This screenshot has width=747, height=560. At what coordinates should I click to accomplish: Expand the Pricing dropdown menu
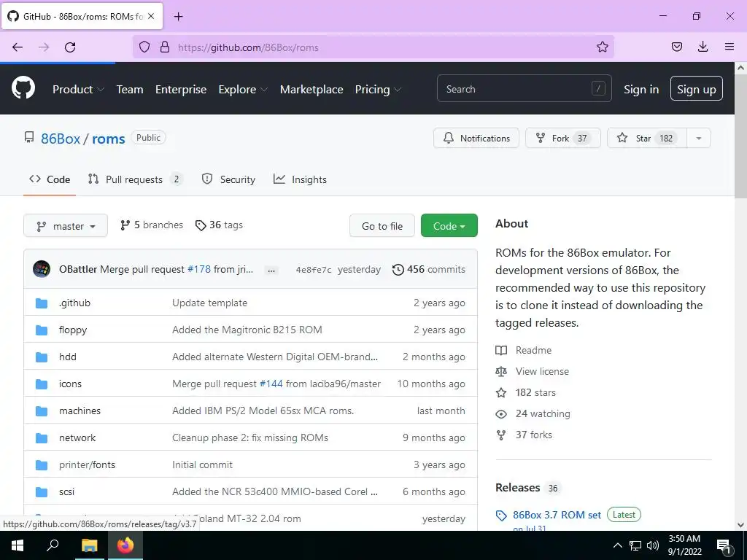click(x=378, y=89)
